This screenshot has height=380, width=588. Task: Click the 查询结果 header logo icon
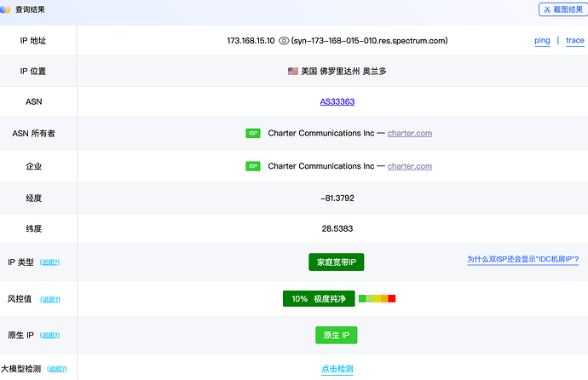[x=5, y=9]
